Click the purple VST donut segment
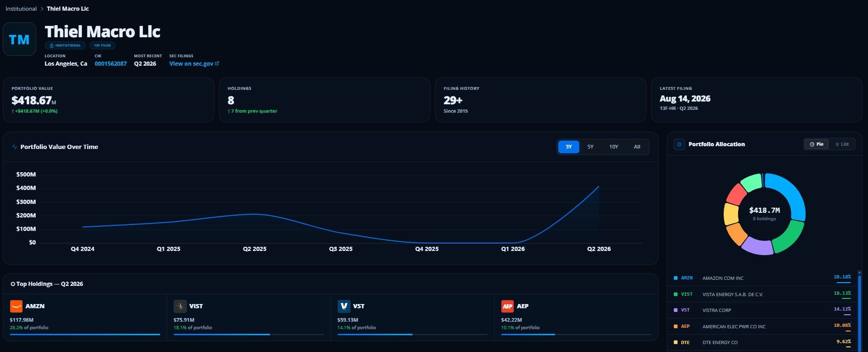The height and width of the screenshot is (352, 868). coord(757,246)
